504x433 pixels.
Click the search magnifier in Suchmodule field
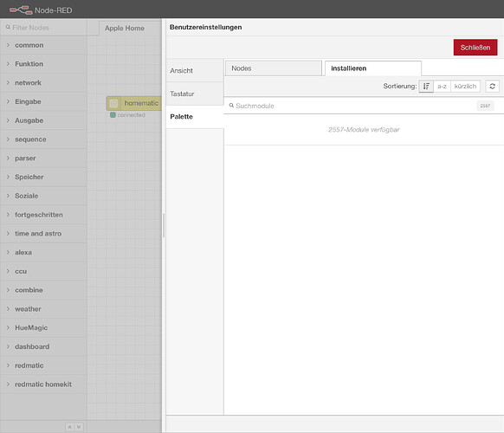(231, 106)
